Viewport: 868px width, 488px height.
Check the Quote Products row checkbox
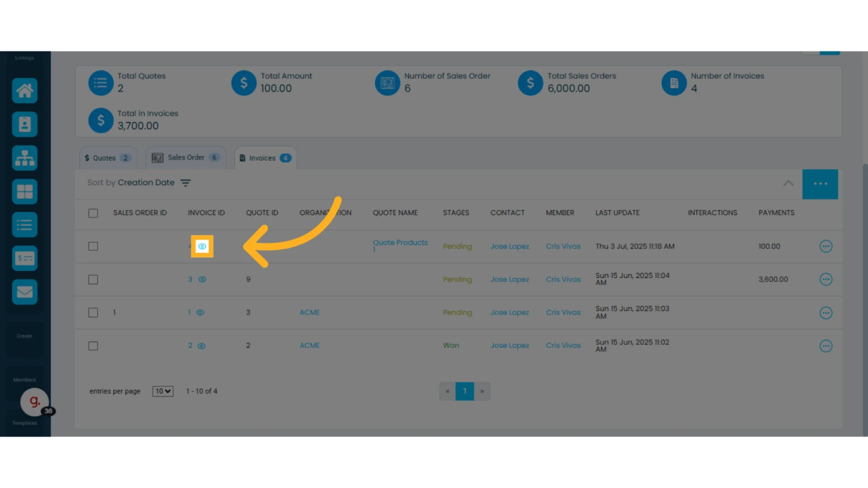click(93, 246)
